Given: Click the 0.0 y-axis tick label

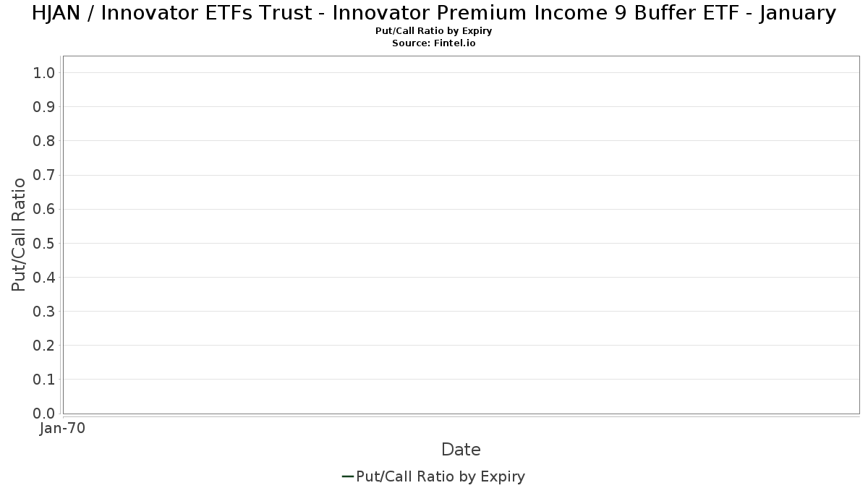Looking at the screenshot, I should 45,414.
